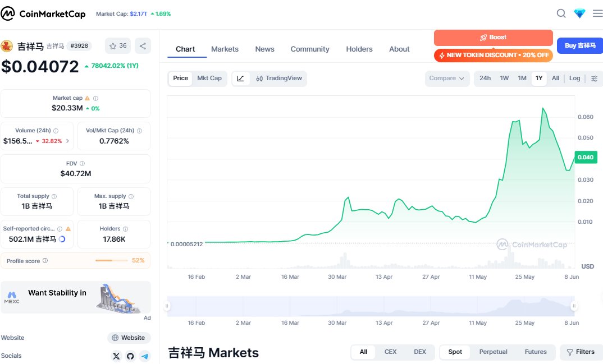Open Self-reported circ info icon
Screen dimensions: 603x364
click(x=60, y=229)
